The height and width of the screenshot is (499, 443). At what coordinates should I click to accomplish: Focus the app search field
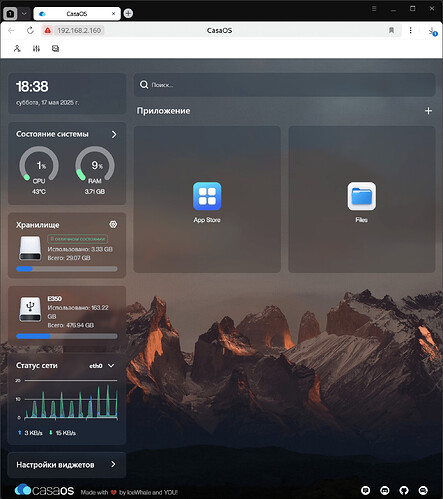point(284,85)
